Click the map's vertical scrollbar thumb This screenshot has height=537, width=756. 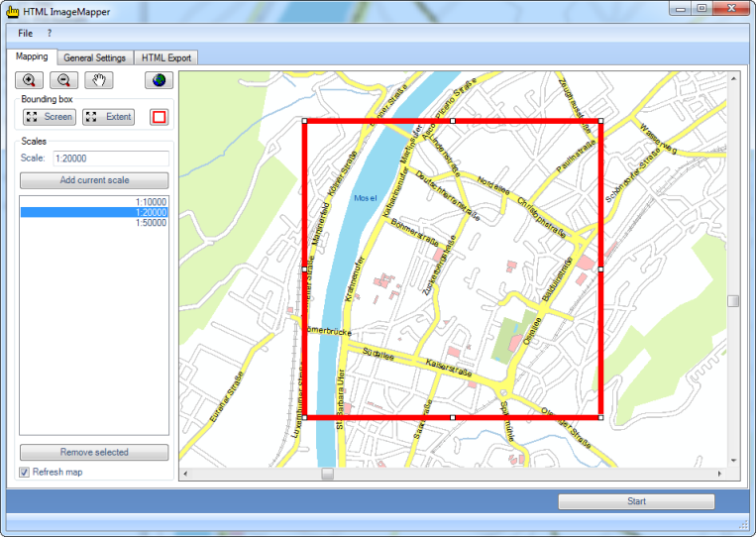tap(733, 301)
